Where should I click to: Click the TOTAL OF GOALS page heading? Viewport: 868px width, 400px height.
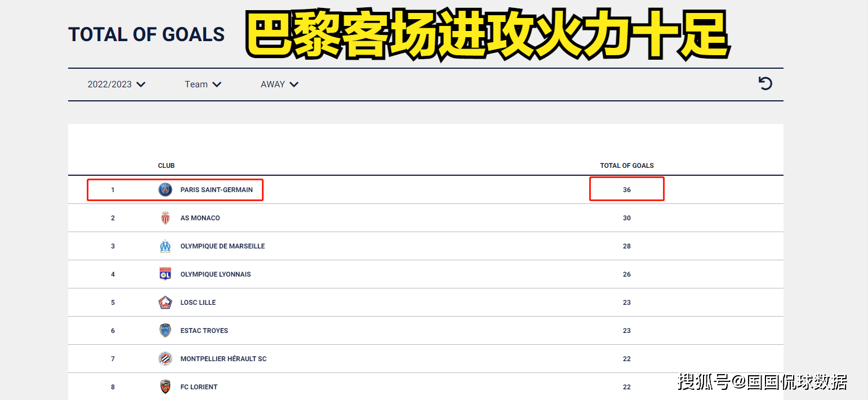point(146,35)
